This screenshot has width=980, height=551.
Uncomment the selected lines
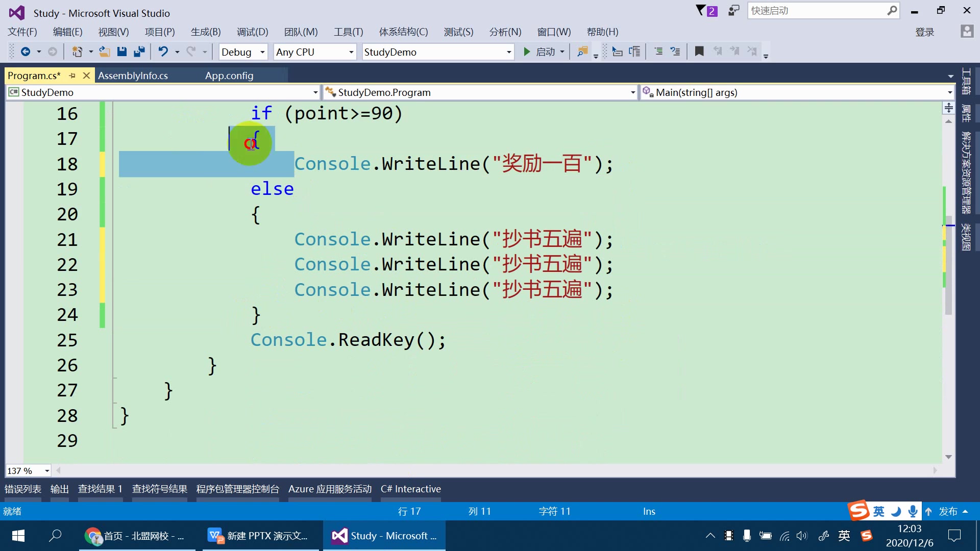pos(675,52)
